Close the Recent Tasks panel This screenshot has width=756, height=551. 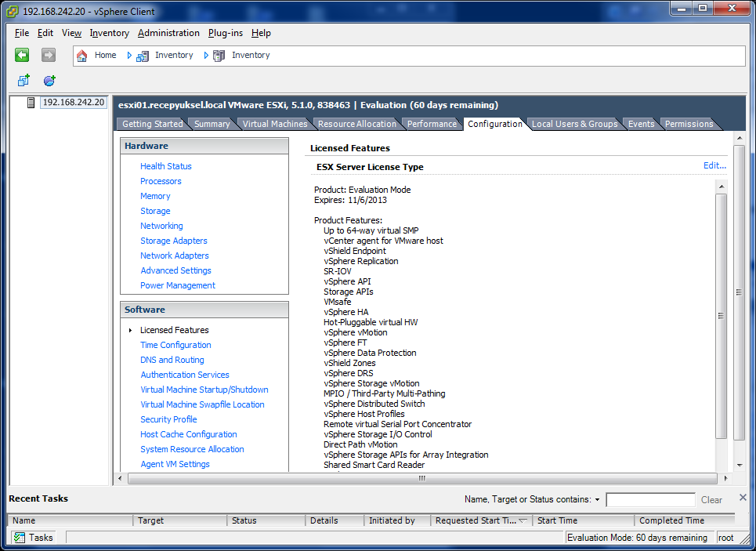click(x=743, y=497)
